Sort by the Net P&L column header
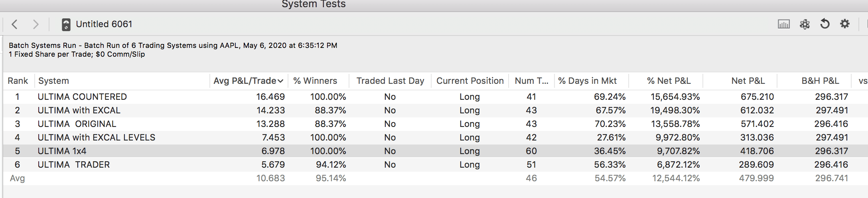868x198 pixels. point(748,81)
